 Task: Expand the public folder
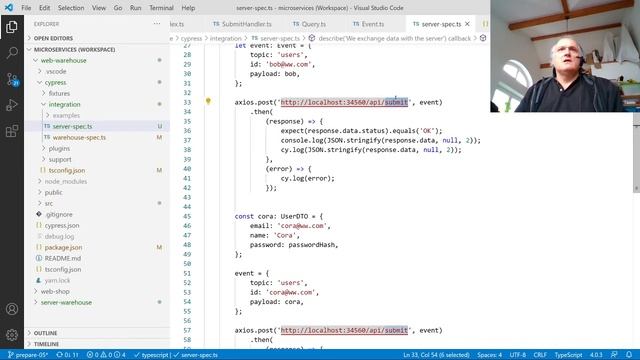[x=97, y=193]
